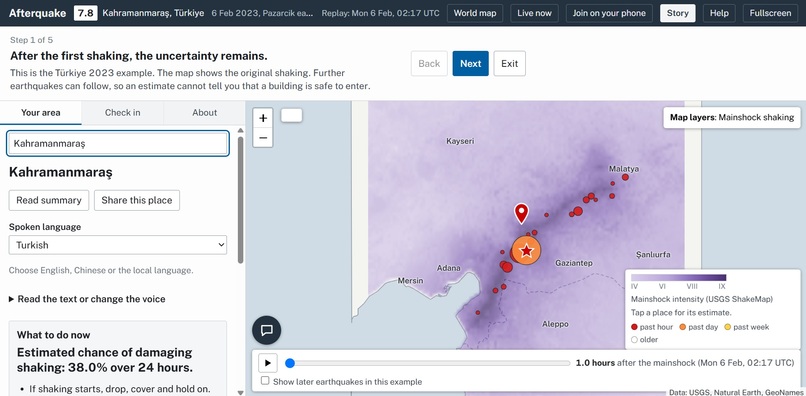Click the Kahramanmaraş place search field

[118, 143]
